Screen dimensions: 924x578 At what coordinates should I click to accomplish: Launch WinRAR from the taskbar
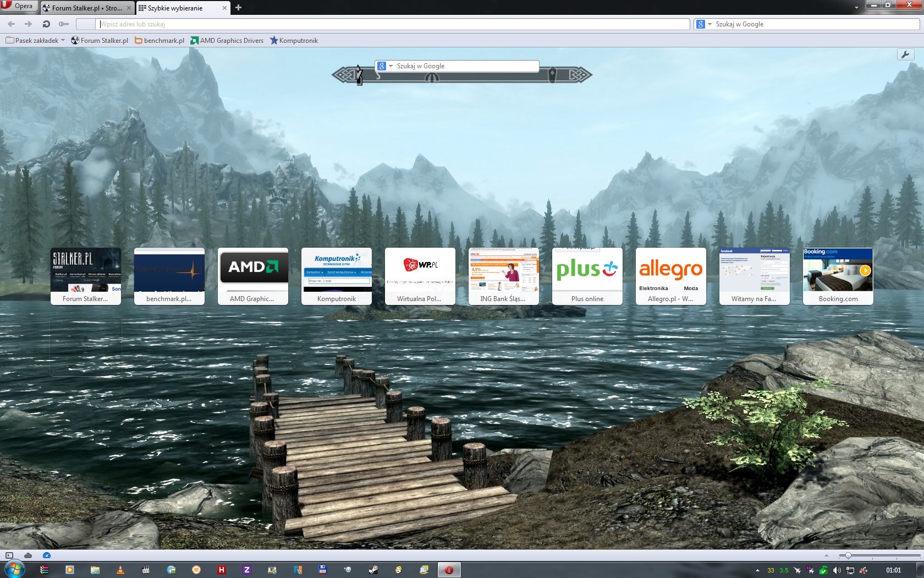(45, 570)
